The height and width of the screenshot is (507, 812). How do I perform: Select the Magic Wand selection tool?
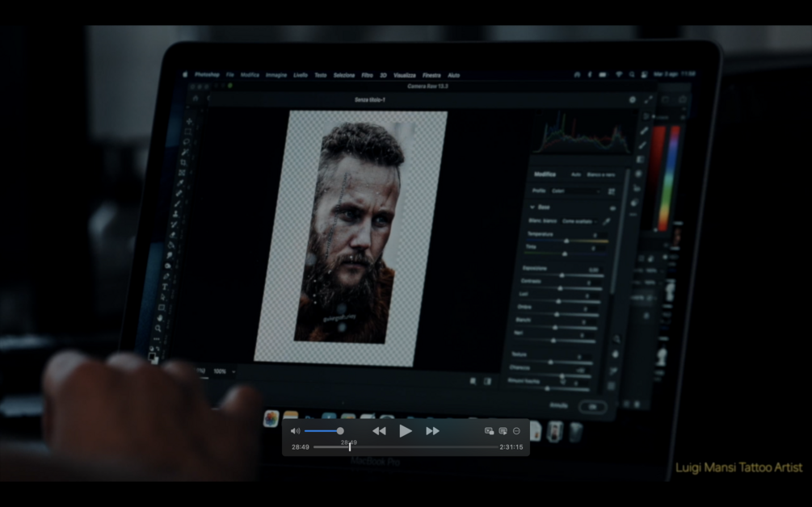pos(184,152)
